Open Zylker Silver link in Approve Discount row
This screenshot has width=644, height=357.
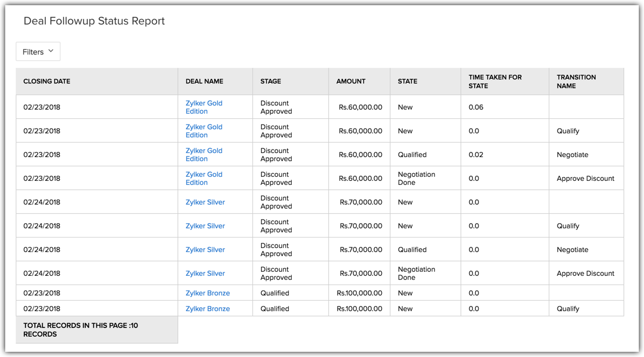(x=205, y=274)
